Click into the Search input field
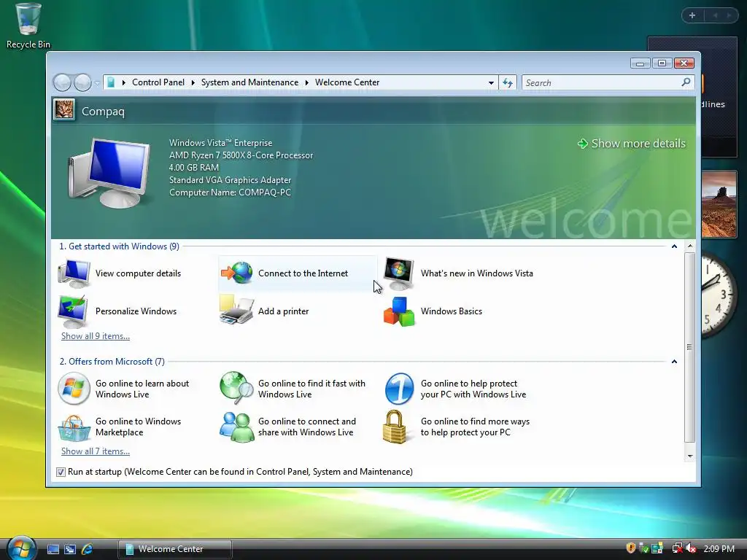 tap(601, 83)
